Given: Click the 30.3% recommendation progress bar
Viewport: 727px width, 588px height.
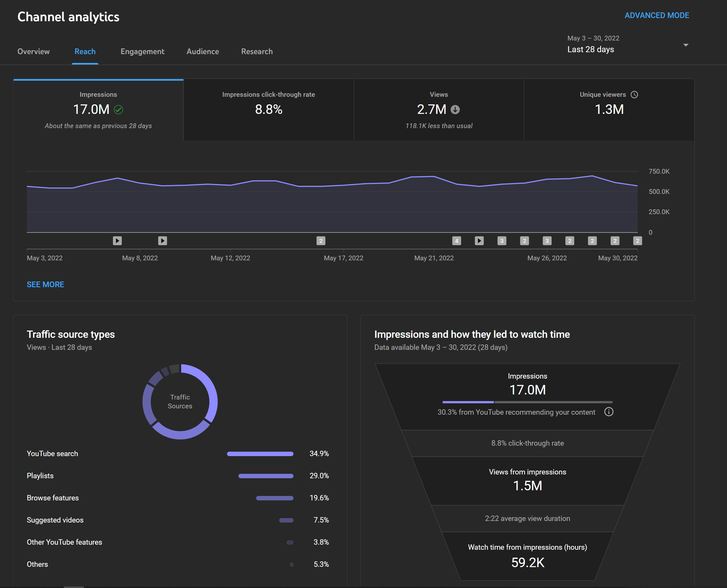Looking at the screenshot, I should pyautogui.click(x=527, y=402).
